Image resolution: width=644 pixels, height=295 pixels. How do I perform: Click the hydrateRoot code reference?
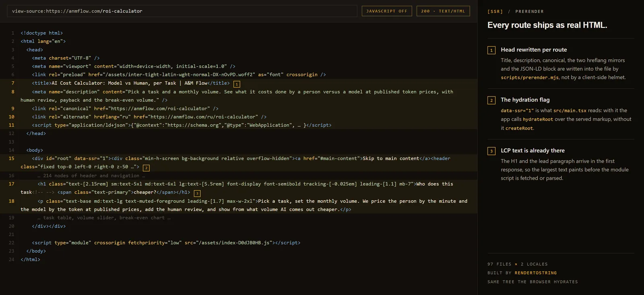(538, 119)
